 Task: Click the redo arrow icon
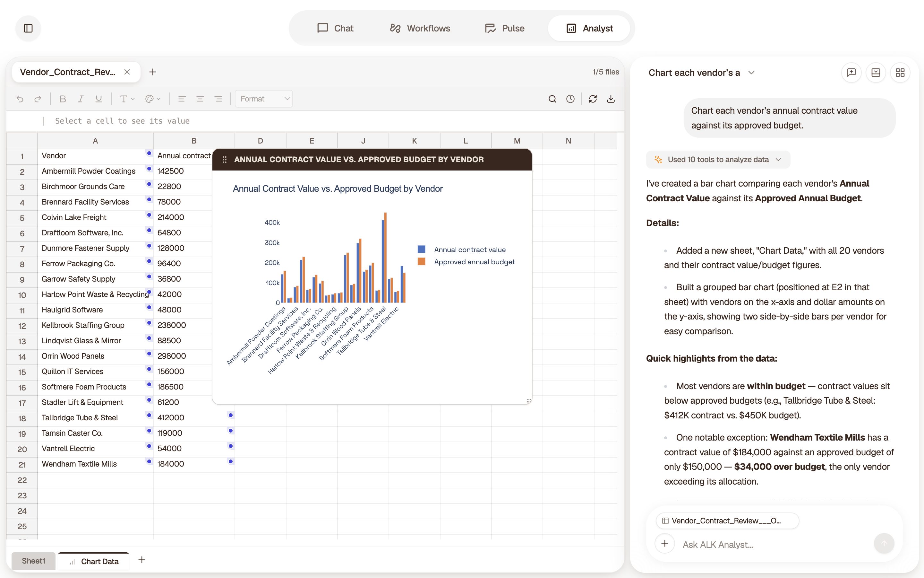(38, 99)
